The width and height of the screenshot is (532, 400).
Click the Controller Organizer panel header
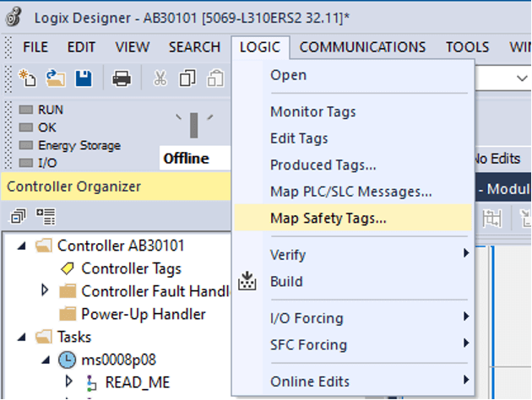click(x=116, y=186)
